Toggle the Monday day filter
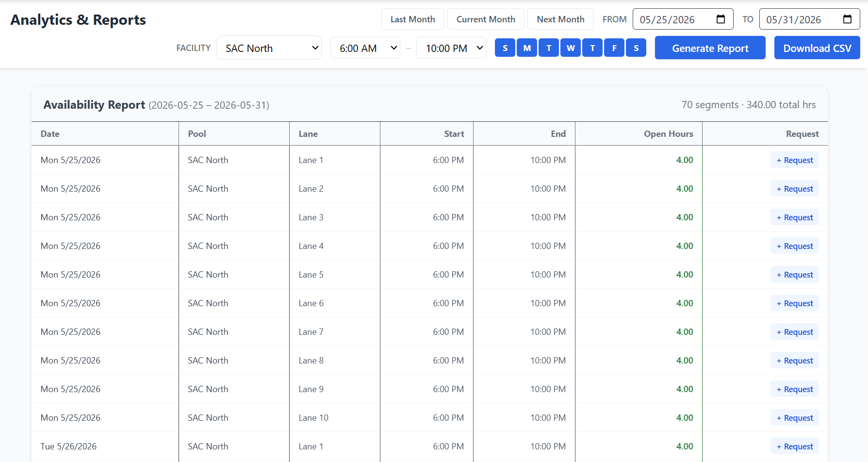The height and width of the screenshot is (462, 868). coord(527,48)
